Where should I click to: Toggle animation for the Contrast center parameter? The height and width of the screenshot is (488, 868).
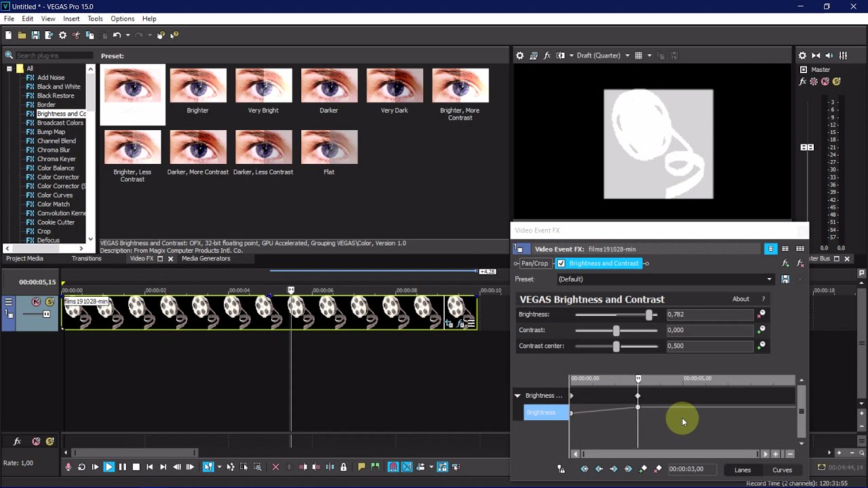[762, 346]
